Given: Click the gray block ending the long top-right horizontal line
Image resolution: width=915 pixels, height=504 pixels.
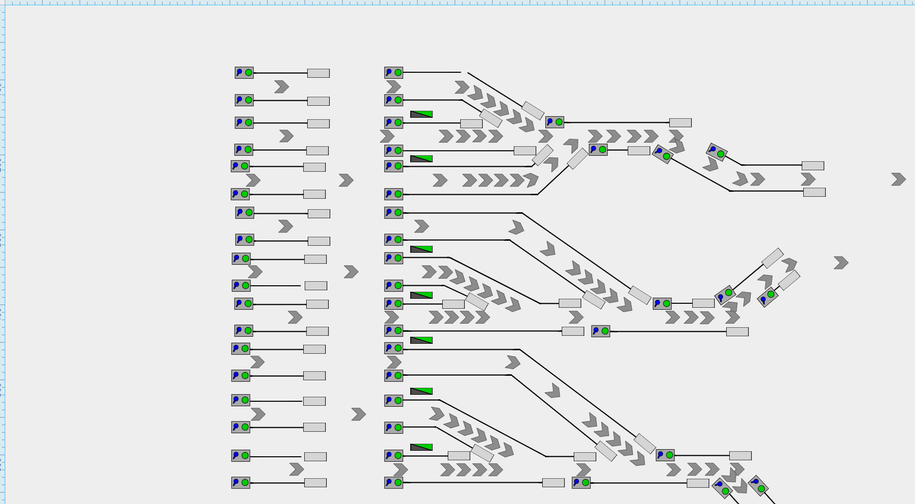Looking at the screenshot, I should [680, 122].
